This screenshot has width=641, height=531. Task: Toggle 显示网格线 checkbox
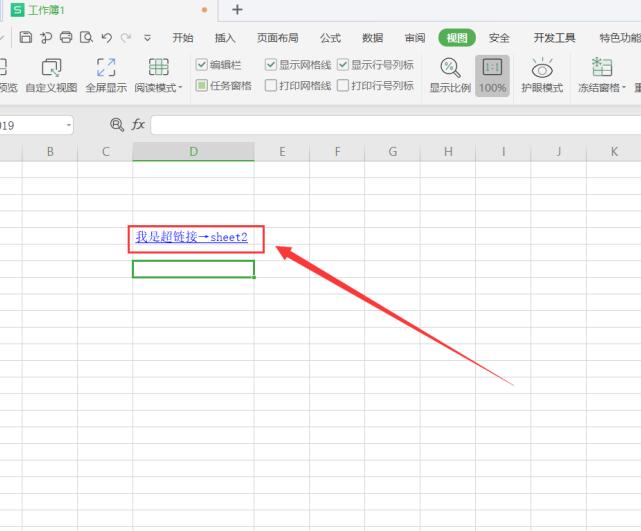271,65
